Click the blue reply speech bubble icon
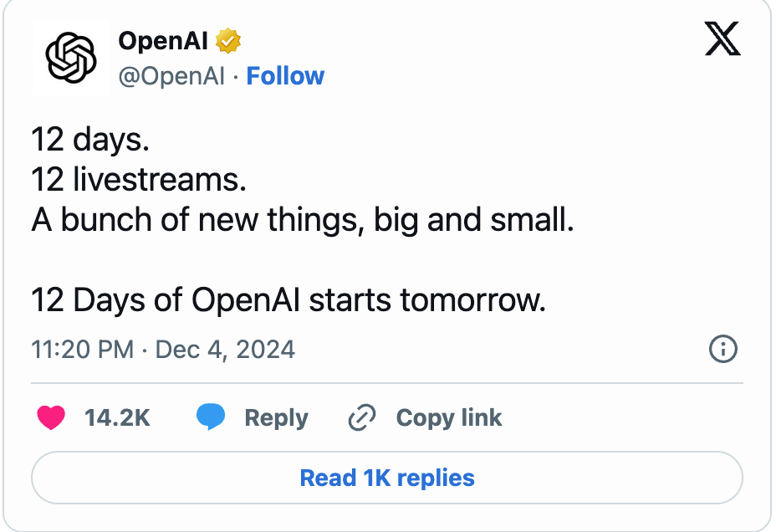The image size is (776, 532). pyautogui.click(x=211, y=417)
